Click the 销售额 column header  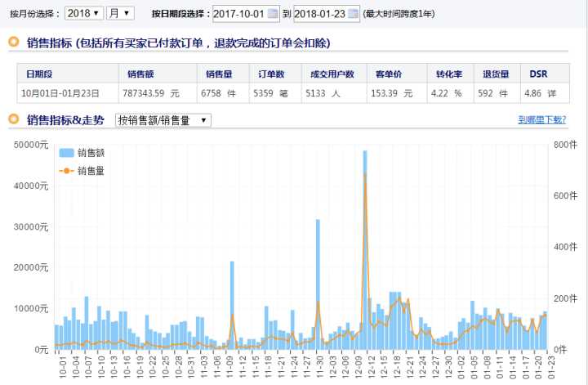click(x=136, y=74)
